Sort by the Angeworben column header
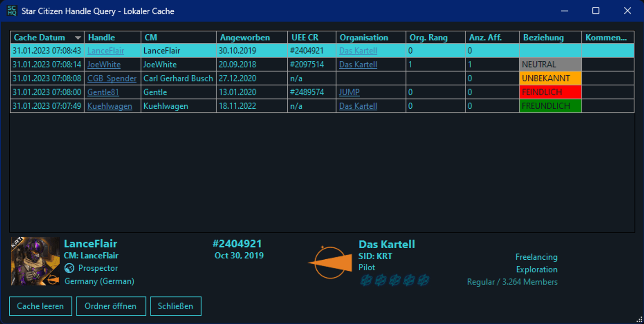 point(245,38)
